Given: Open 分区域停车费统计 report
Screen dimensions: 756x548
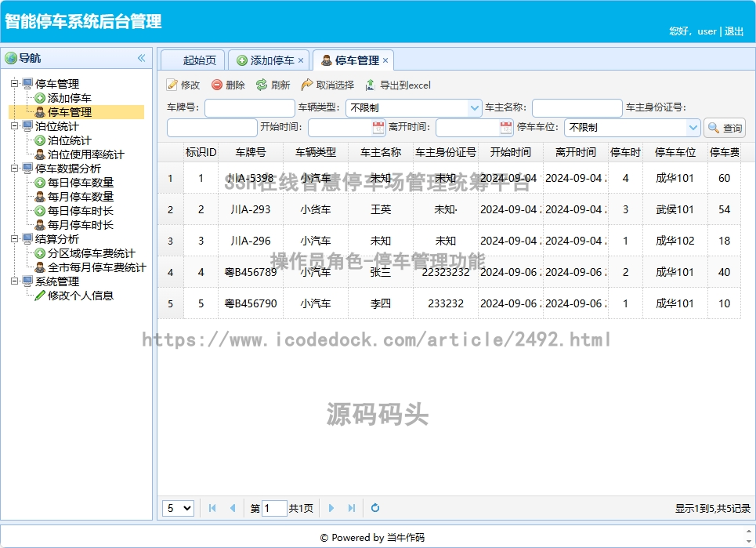Looking at the screenshot, I should pos(91,253).
